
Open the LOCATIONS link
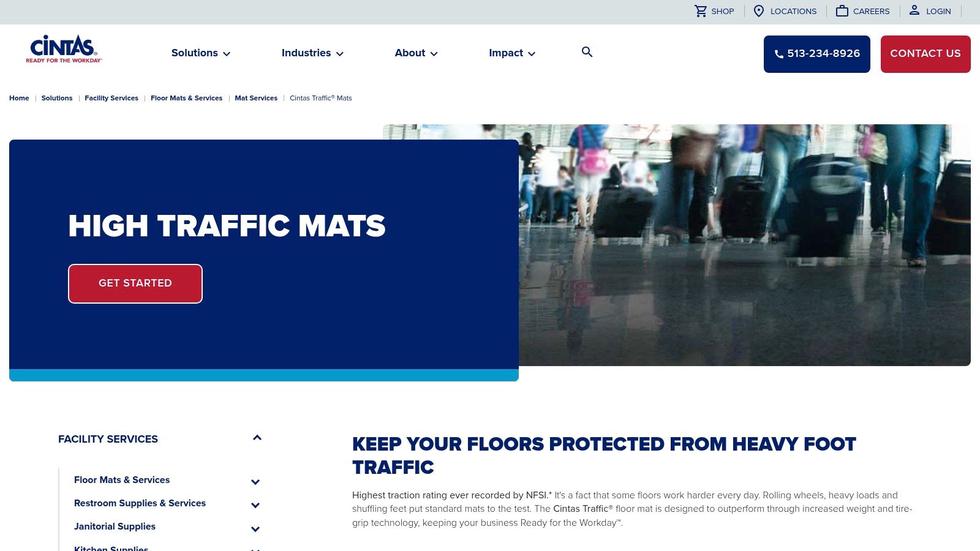(x=793, y=11)
